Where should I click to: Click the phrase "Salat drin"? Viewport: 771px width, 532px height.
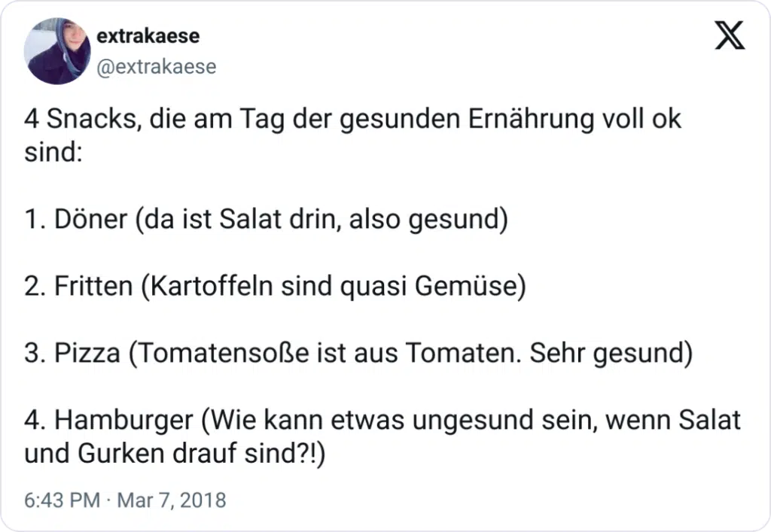pyautogui.click(x=280, y=219)
